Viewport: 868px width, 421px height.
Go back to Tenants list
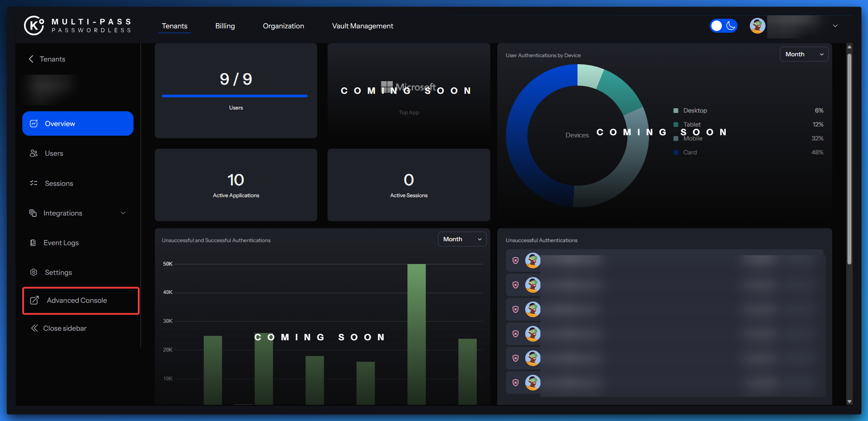[x=47, y=59]
